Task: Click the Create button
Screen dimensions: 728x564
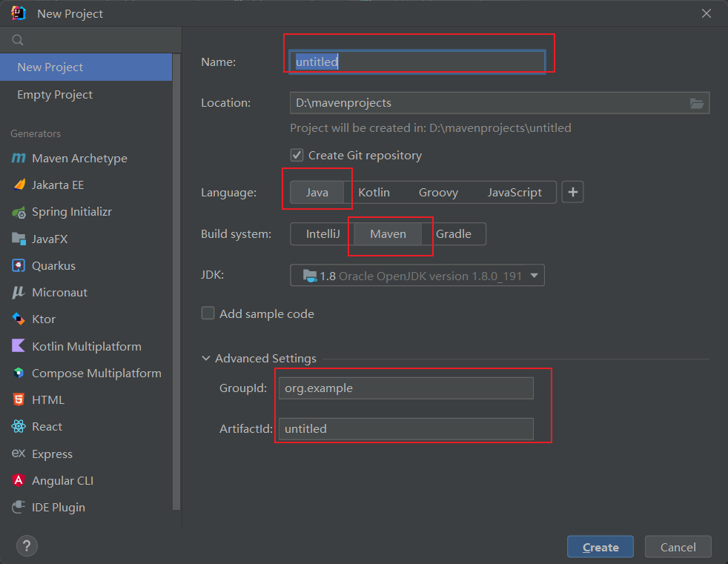Action: pyautogui.click(x=600, y=547)
